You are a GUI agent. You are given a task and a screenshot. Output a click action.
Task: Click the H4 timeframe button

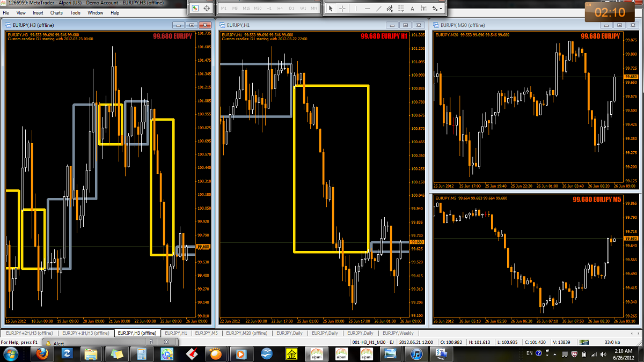(x=280, y=9)
